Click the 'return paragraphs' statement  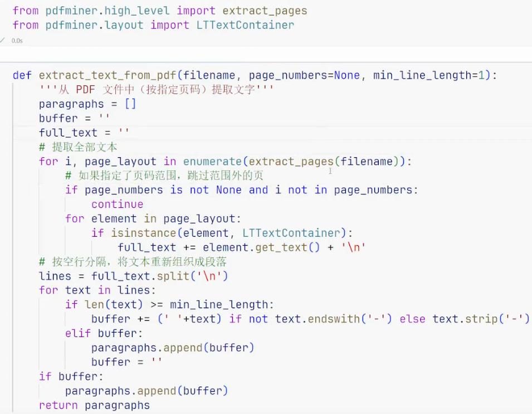(94, 405)
